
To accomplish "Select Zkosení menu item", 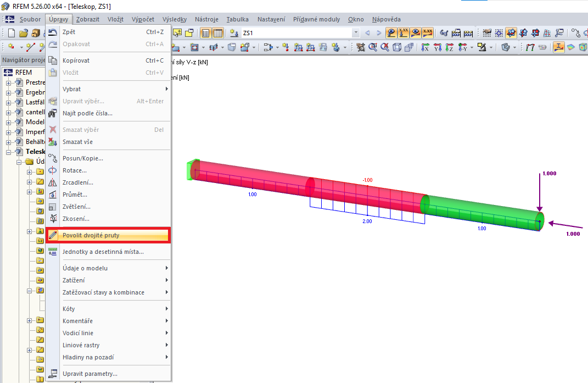I will click(108, 219).
